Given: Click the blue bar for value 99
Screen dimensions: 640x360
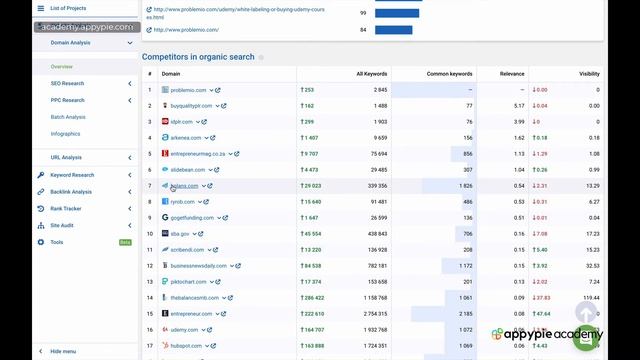Looking at the screenshot, I should [x=397, y=13].
